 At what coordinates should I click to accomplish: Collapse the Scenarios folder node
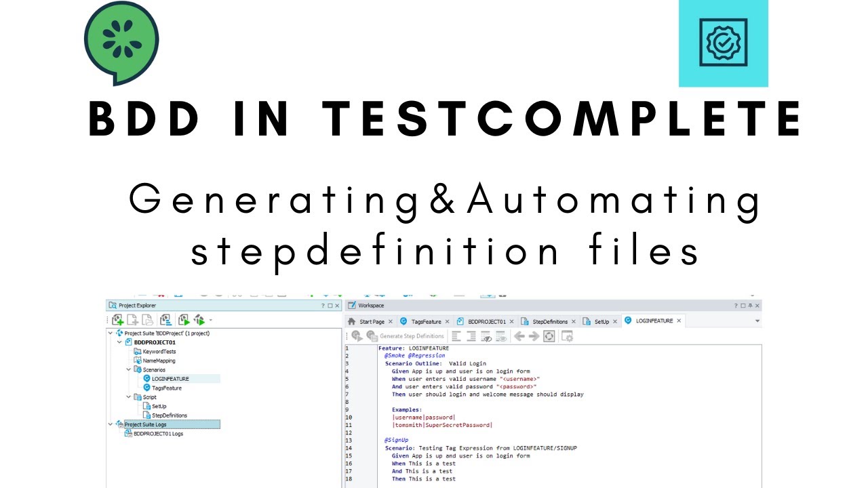[x=129, y=370]
